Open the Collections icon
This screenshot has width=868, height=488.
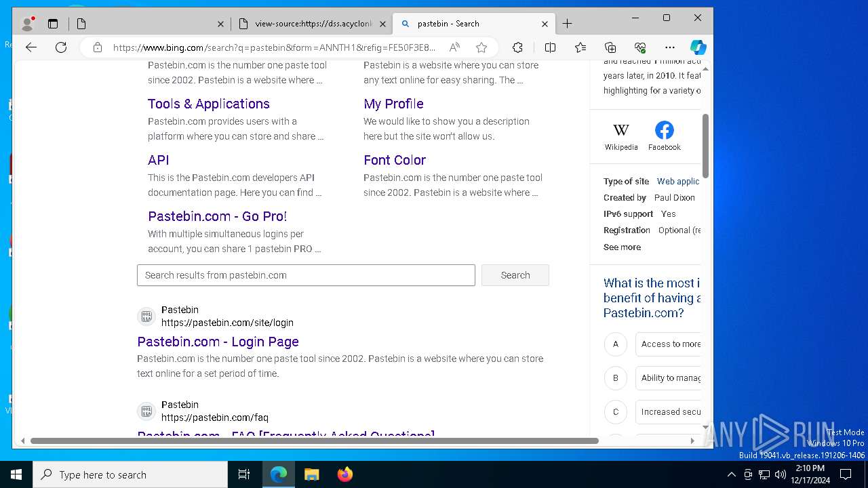click(610, 47)
